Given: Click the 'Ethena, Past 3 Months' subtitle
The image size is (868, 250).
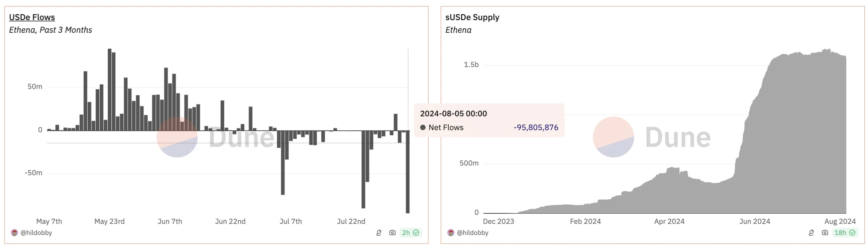Looking at the screenshot, I should [x=50, y=30].
